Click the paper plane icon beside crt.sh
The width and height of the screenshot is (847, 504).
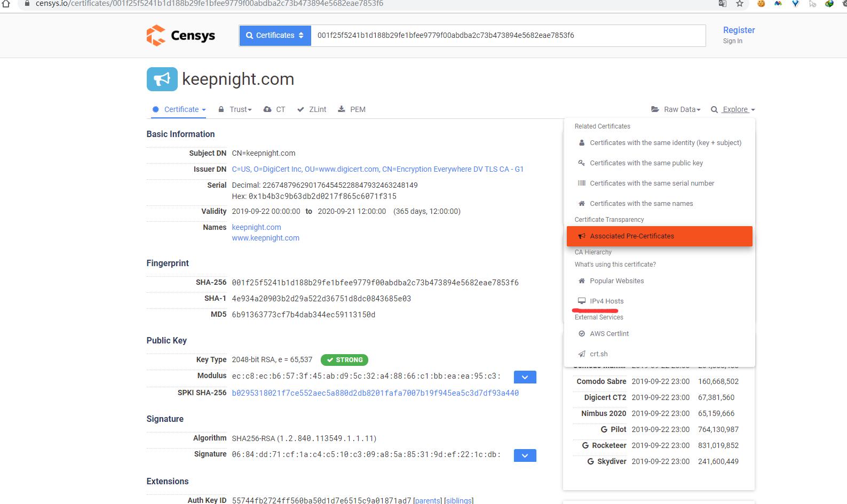pyautogui.click(x=582, y=354)
